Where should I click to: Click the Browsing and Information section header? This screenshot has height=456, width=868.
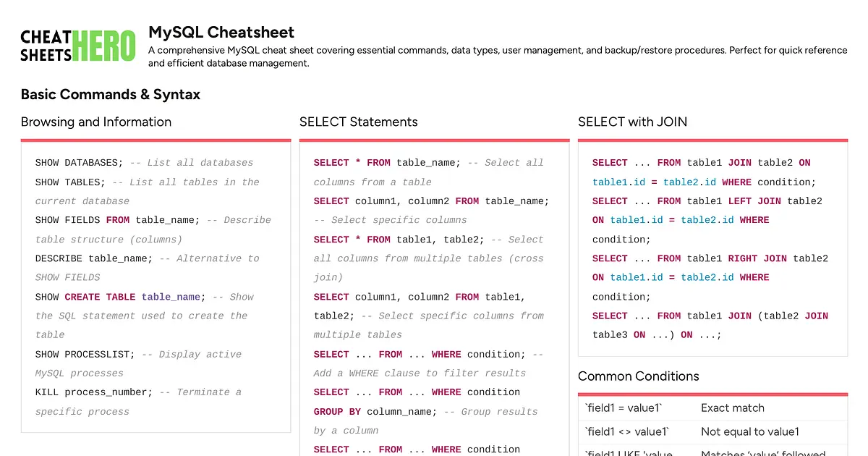click(96, 122)
